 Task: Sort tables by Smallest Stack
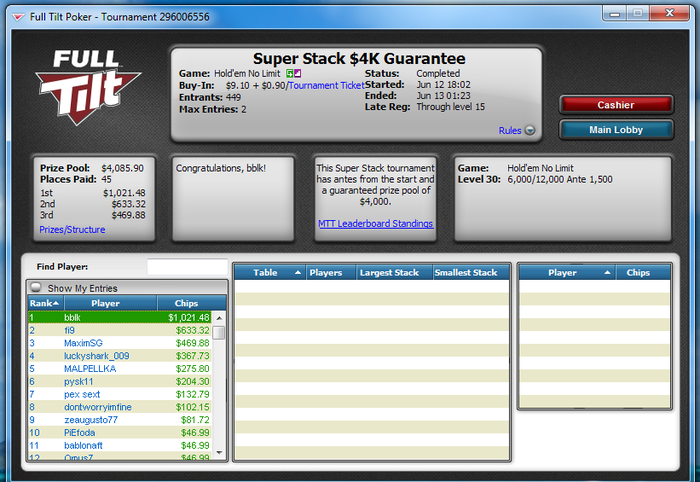pyautogui.click(x=471, y=273)
